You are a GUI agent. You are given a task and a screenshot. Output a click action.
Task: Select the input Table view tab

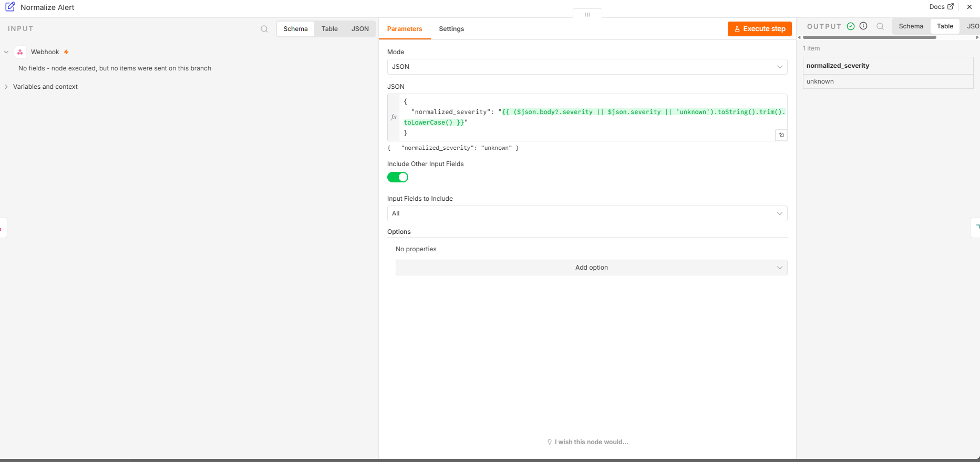pyautogui.click(x=329, y=29)
